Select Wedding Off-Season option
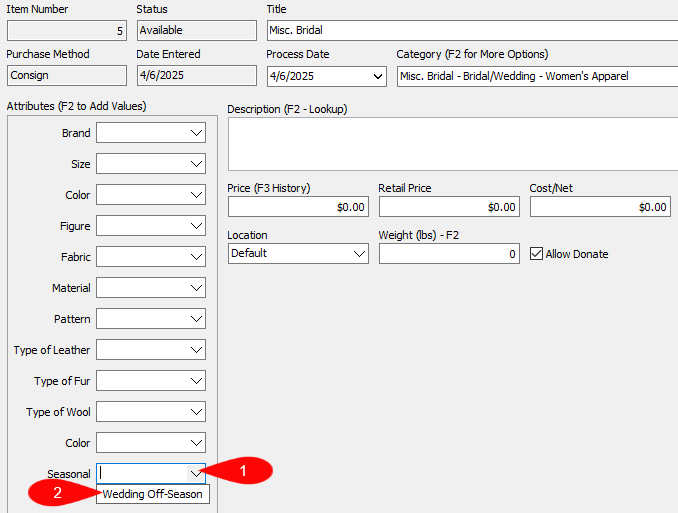The width and height of the screenshot is (678, 513). pyautogui.click(x=153, y=494)
